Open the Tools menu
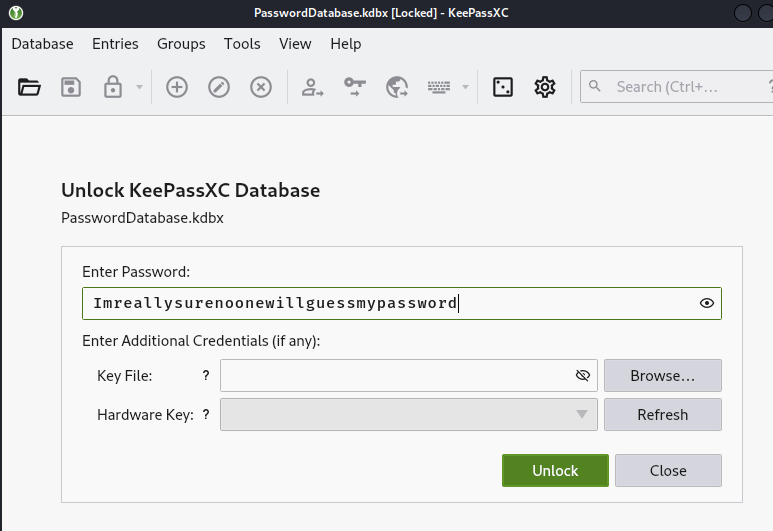 [x=242, y=44]
